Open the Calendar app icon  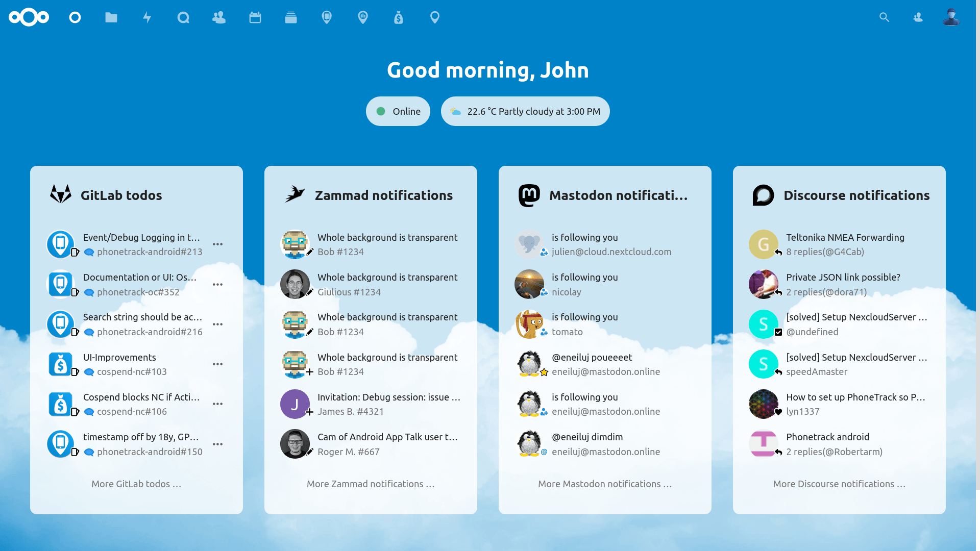(255, 17)
